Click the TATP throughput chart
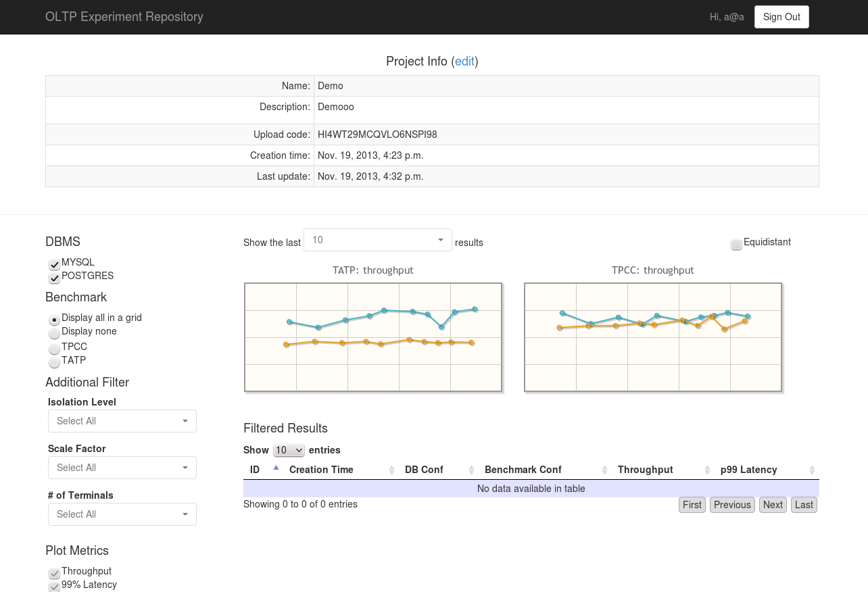 [373, 337]
